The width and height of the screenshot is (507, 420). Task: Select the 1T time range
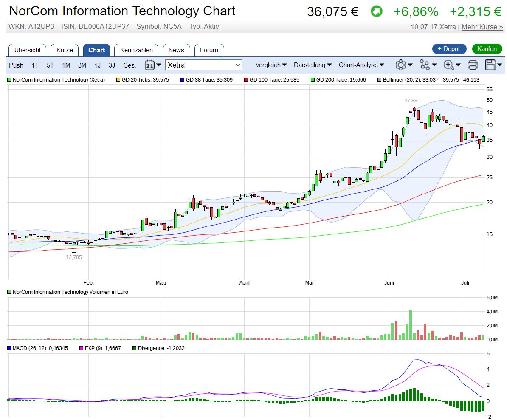point(35,65)
